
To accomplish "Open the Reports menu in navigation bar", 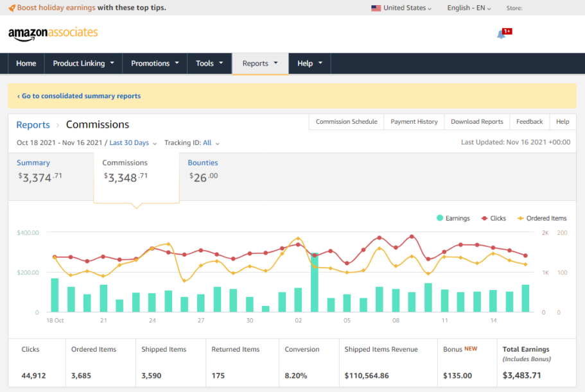I will point(260,64).
